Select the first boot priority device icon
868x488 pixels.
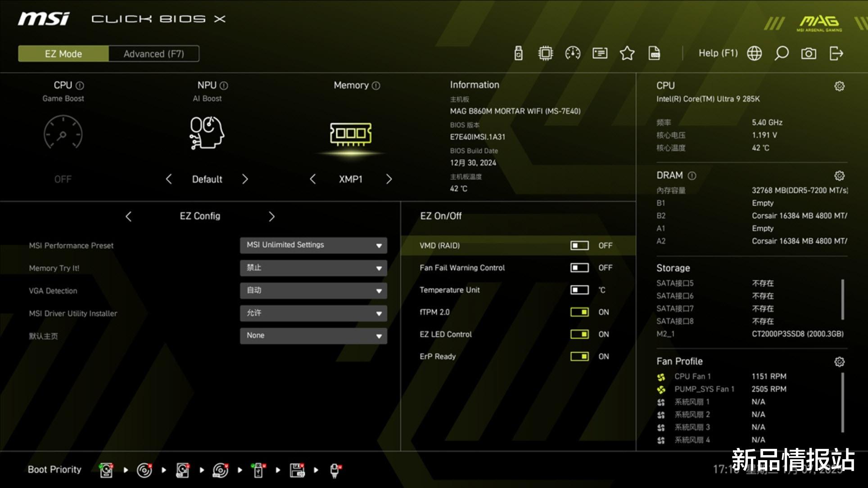click(106, 470)
